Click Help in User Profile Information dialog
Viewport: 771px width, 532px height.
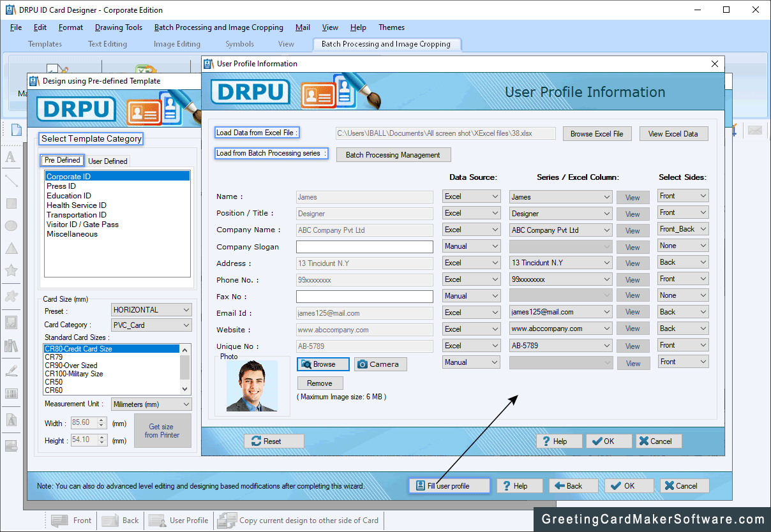coord(559,441)
